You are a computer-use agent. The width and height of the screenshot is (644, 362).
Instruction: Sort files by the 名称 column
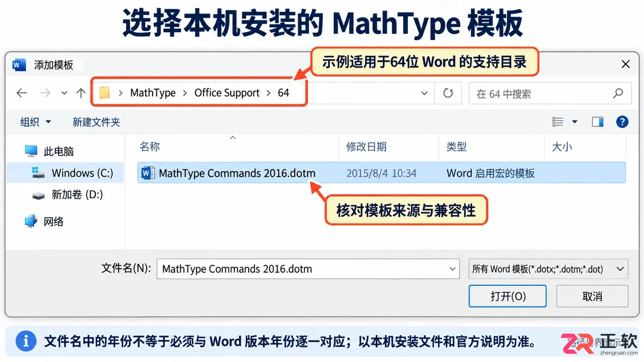click(150, 147)
